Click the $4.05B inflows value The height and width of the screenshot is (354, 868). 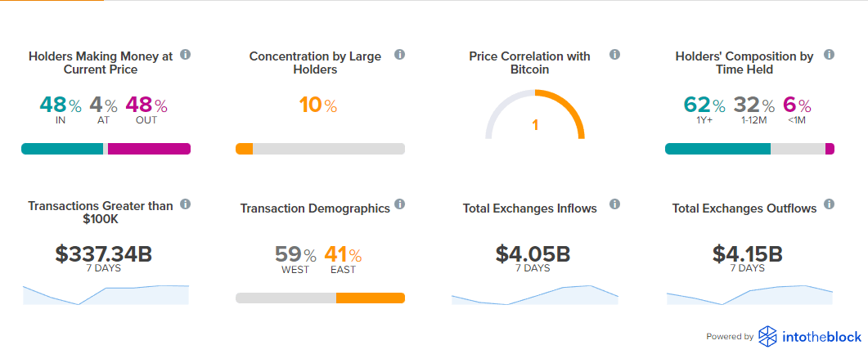(x=533, y=253)
